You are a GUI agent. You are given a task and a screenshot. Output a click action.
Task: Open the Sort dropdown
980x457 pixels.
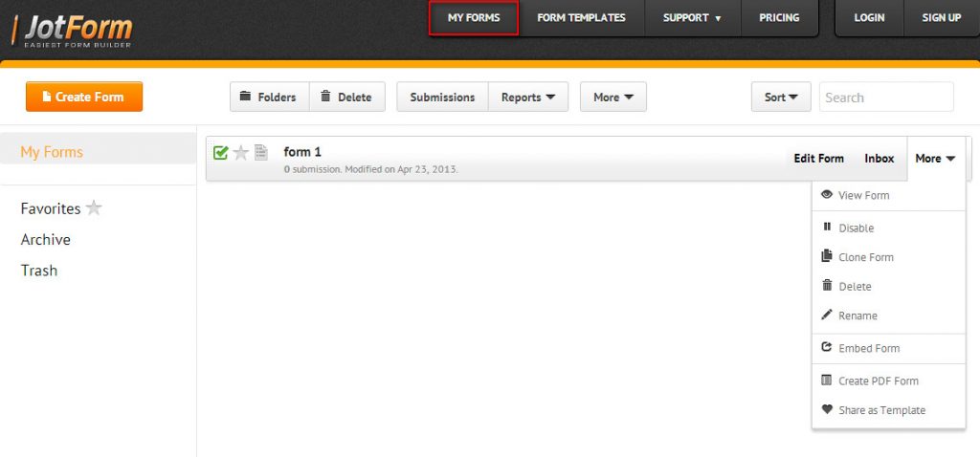(781, 97)
